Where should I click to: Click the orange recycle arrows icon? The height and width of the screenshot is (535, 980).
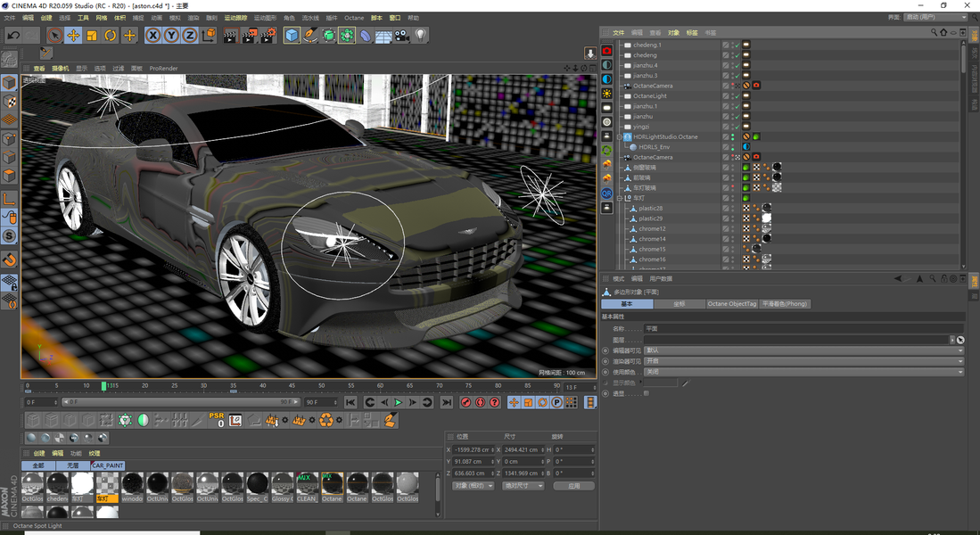point(326,420)
